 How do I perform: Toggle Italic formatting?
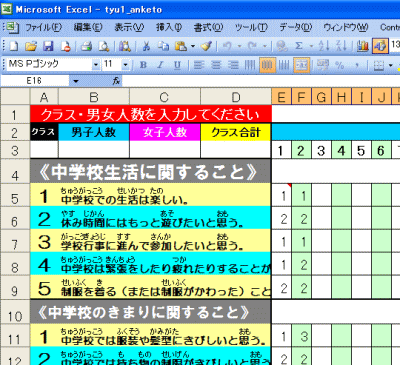click(160, 65)
